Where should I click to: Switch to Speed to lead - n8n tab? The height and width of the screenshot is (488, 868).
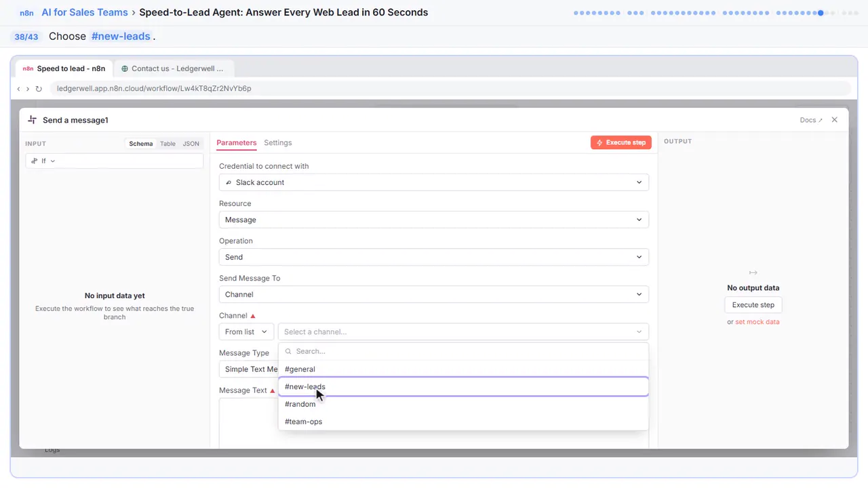[x=64, y=68]
